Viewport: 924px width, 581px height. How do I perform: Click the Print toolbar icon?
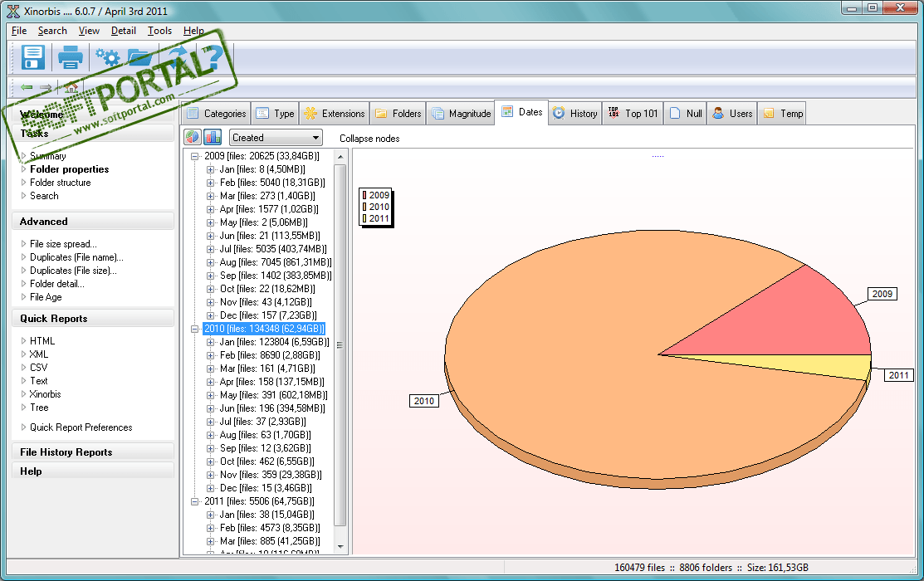pos(70,57)
